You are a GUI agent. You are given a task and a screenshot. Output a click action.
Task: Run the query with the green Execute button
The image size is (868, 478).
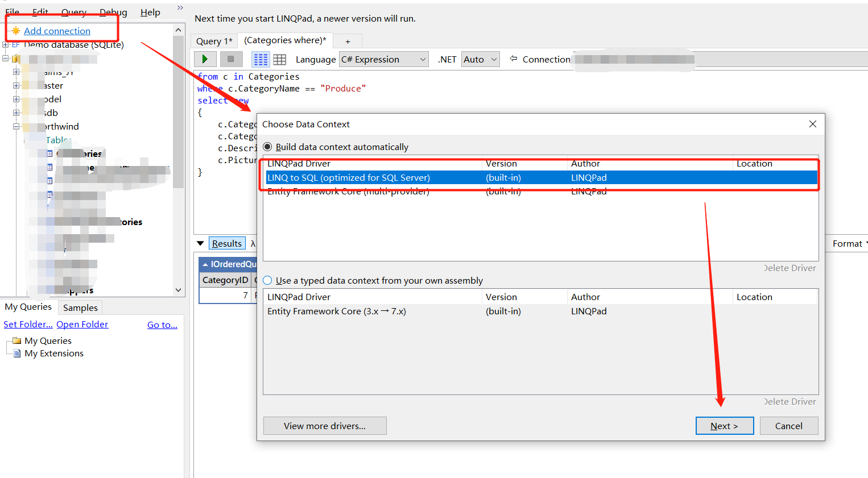205,59
